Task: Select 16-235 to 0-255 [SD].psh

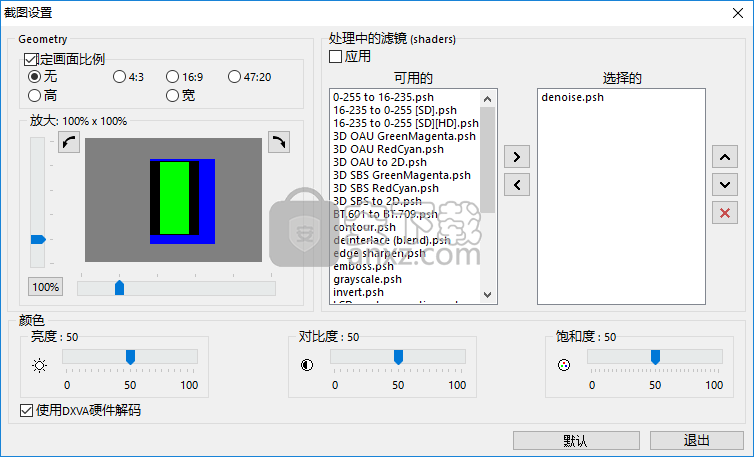Action: click(x=395, y=110)
